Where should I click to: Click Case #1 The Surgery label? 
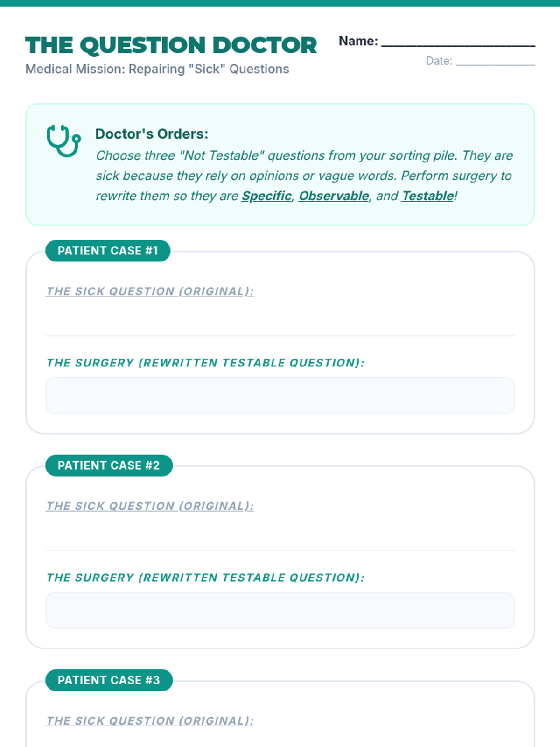pos(205,363)
